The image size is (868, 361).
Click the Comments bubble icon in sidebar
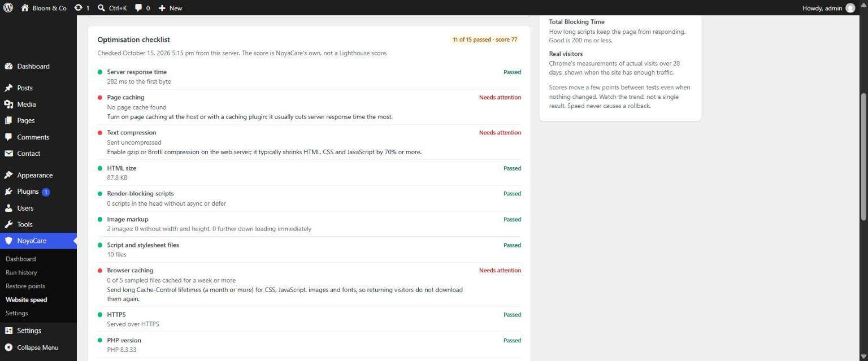(x=8, y=137)
